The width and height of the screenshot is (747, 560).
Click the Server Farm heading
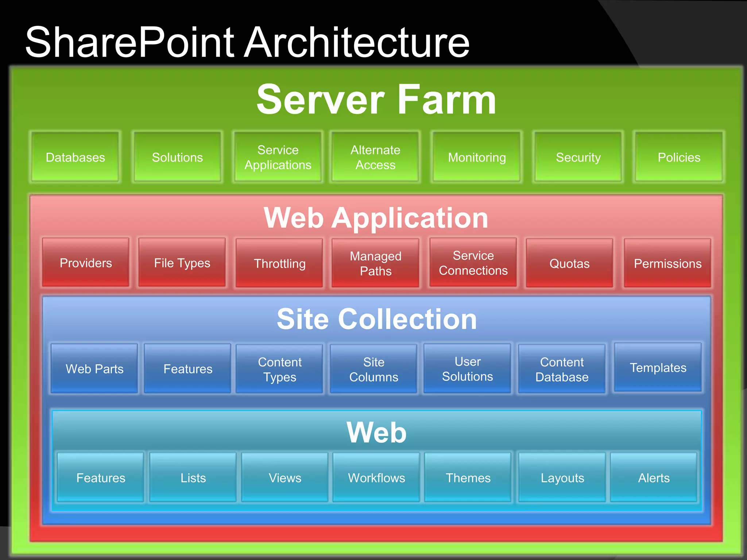(376, 99)
